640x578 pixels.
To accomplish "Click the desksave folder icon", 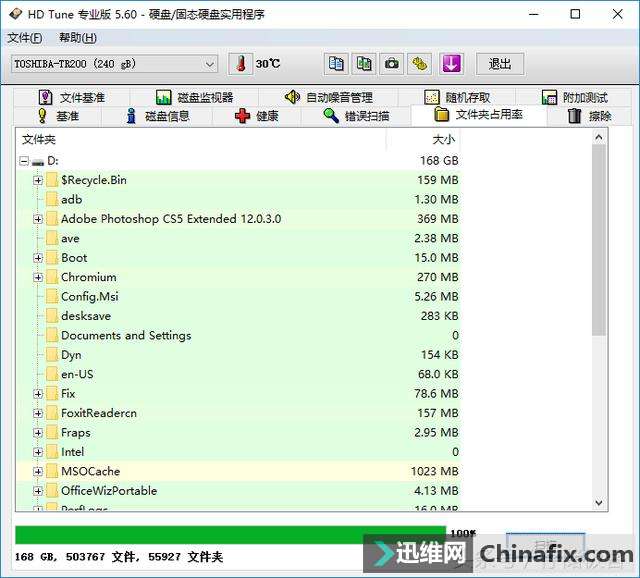I will coord(52,316).
